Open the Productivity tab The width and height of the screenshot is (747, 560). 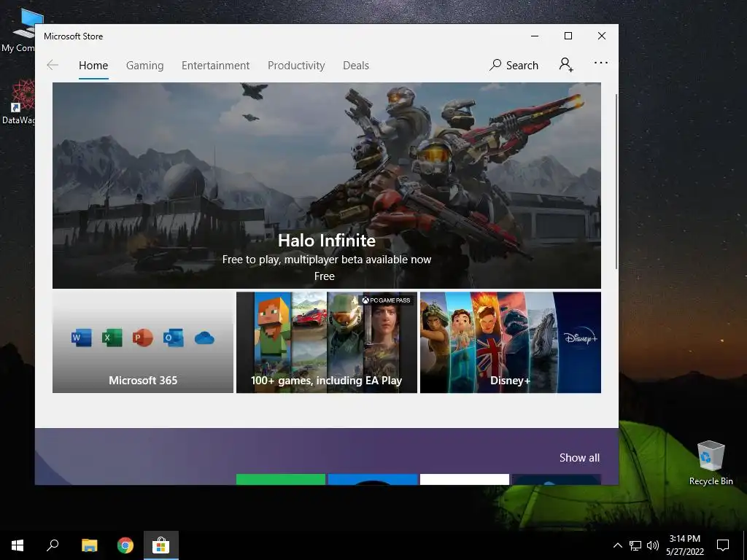296,66
